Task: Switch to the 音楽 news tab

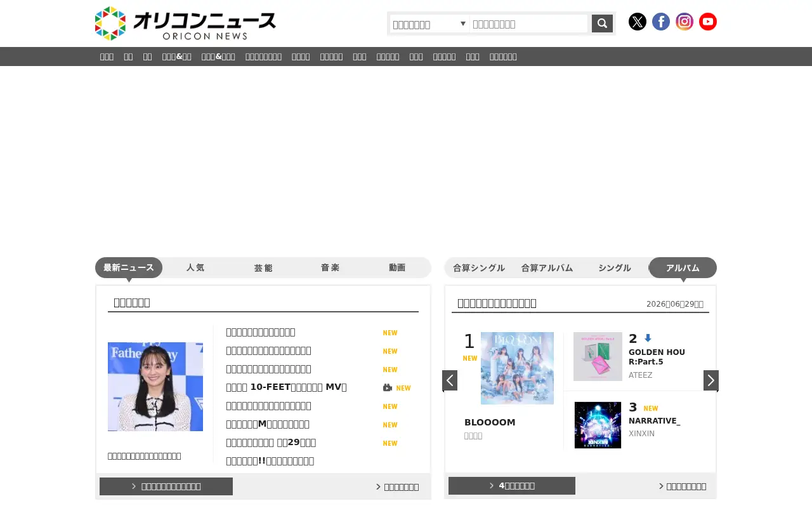Action: [330, 267]
